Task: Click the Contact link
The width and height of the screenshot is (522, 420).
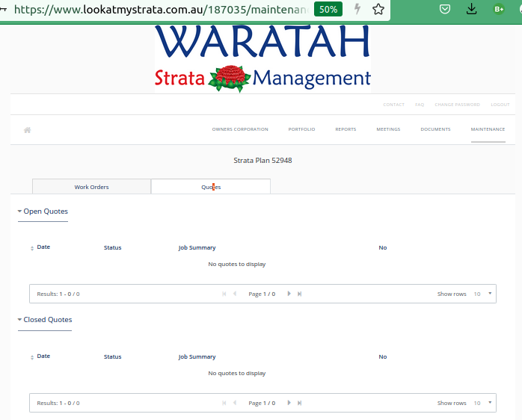Action: click(x=393, y=105)
